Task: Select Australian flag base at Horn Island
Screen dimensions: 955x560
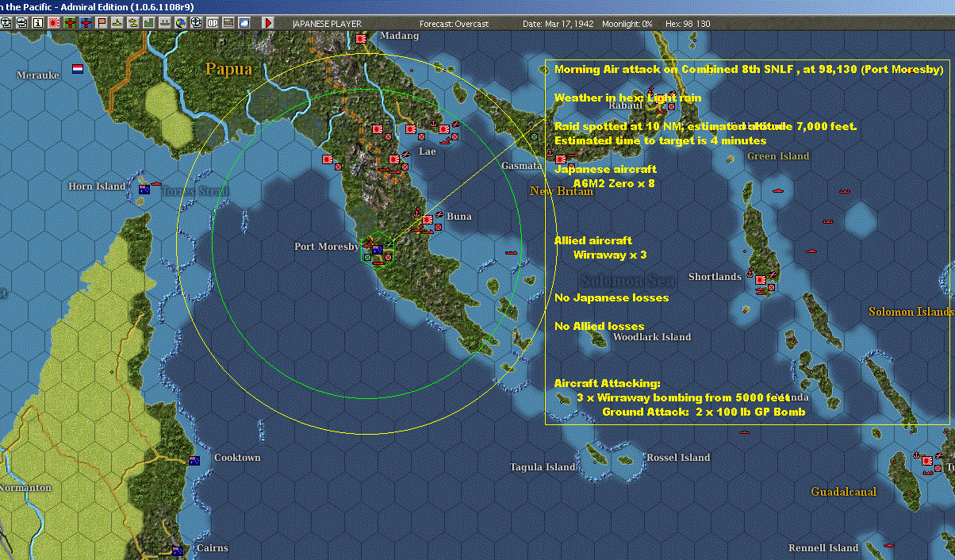Action: pyautogui.click(x=144, y=189)
